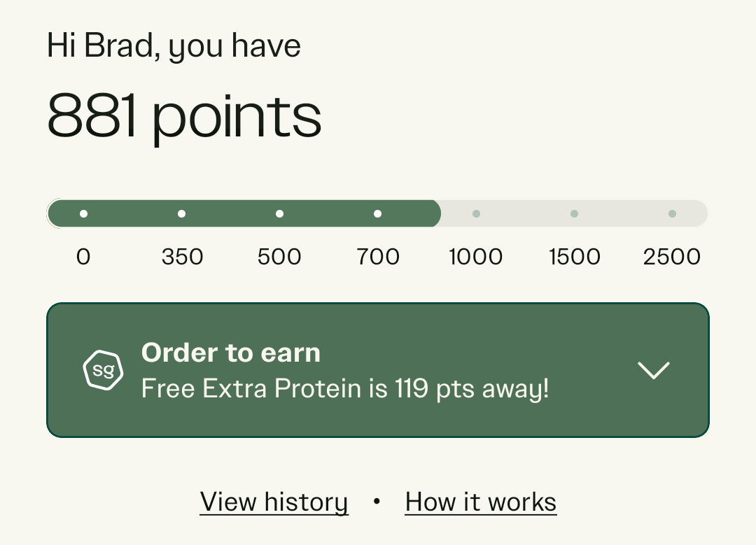Open the How it works link
The width and height of the screenshot is (756, 545).
481,502
